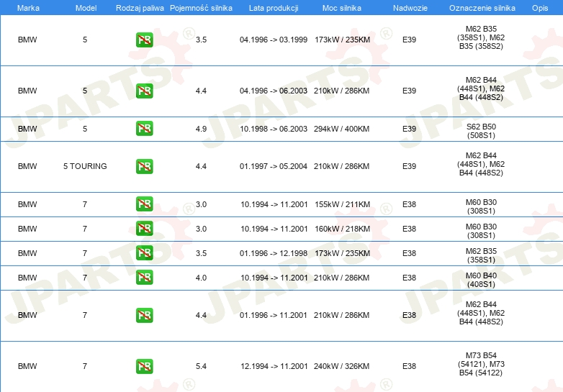
Task: Click the Nadwozie column header
Action: tap(409, 7)
